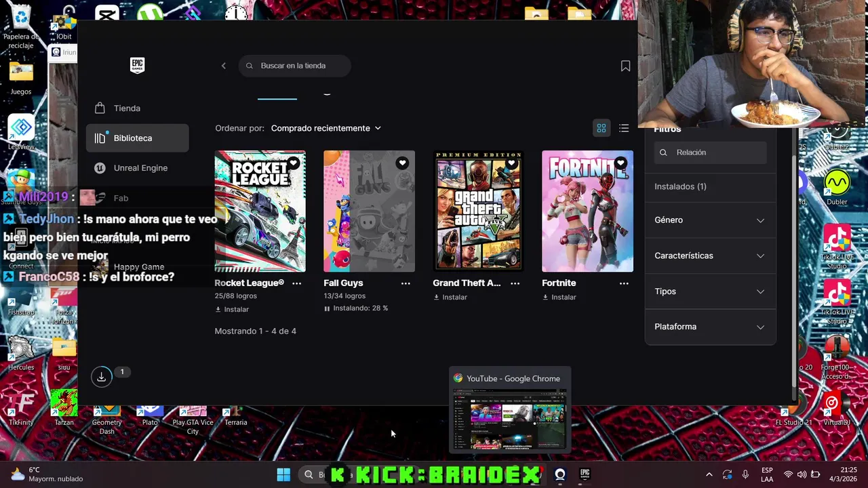
Task: Click the "25/88 logros" text
Action: click(236, 296)
